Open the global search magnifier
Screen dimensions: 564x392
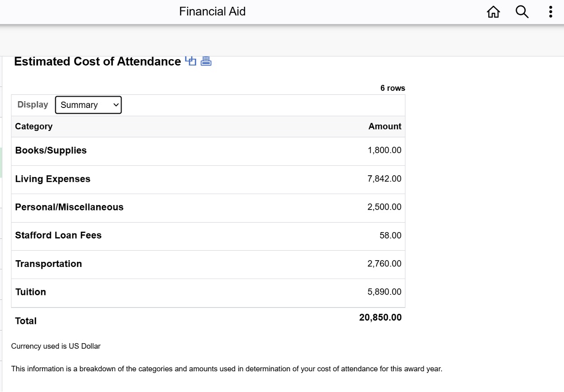(x=522, y=12)
